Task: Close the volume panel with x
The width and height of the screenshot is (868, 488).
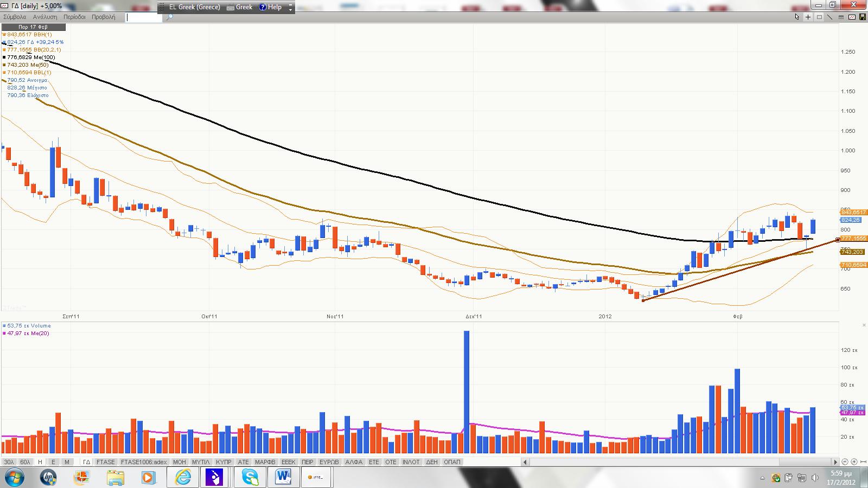Action: point(864,325)
